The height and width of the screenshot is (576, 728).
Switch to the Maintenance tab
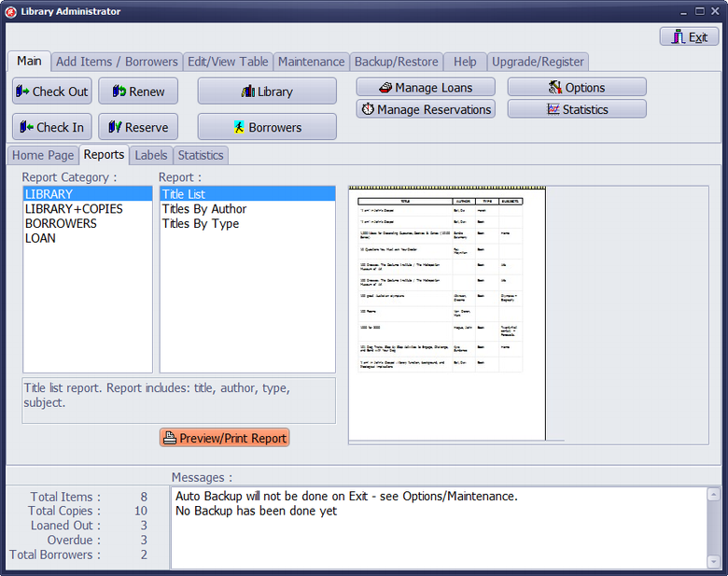tap(311, 62)
